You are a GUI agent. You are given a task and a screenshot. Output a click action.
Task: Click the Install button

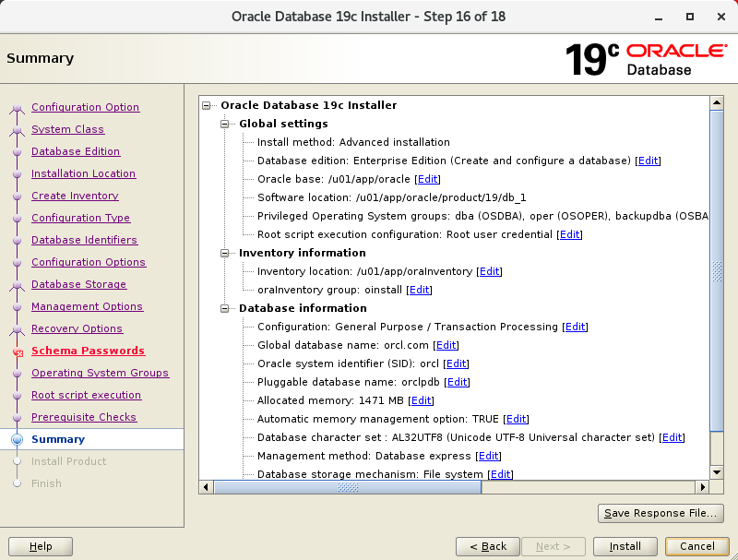click(625, 546)
